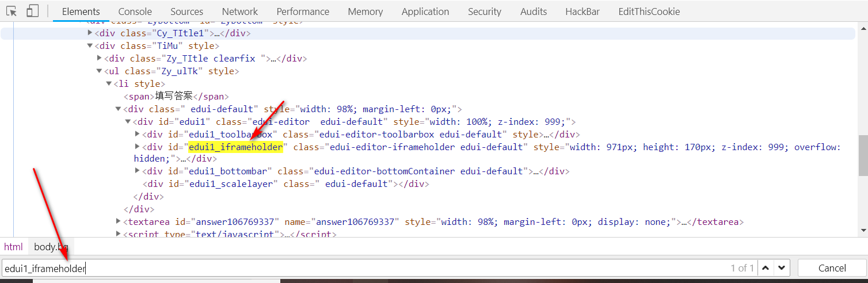The image size is (868, 283).
Task: Open the HackBar tab
Action: pos(583,12)
